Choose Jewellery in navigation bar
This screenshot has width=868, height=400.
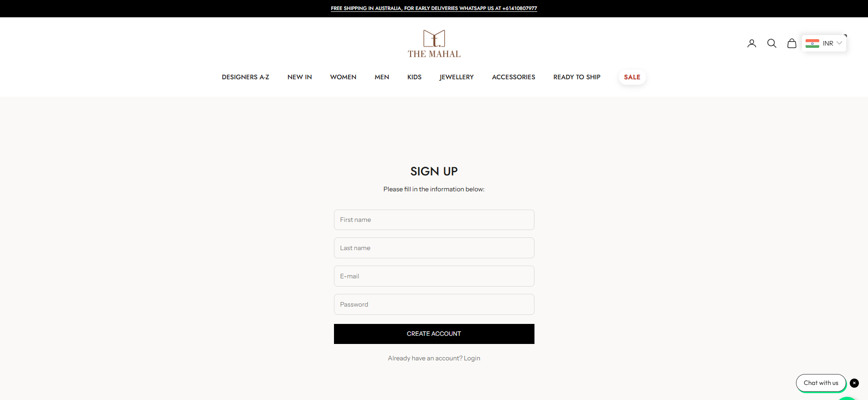[457, 77]
